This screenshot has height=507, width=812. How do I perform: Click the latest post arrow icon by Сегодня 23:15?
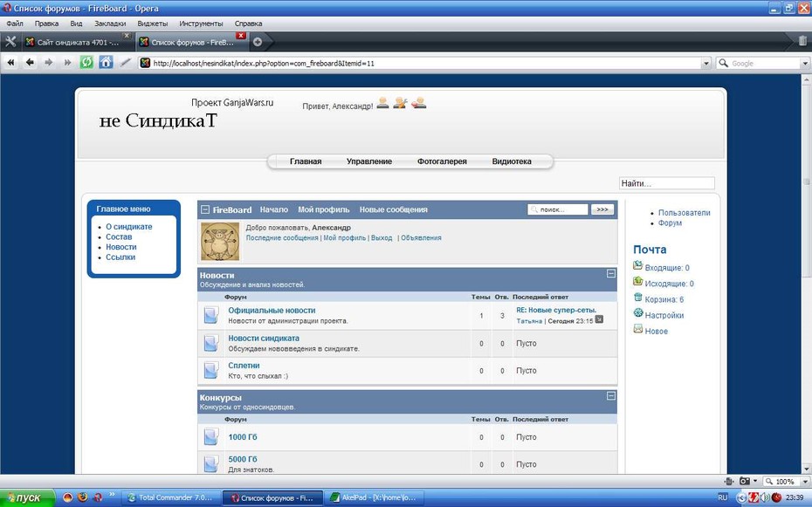click(x=599, y=319)
